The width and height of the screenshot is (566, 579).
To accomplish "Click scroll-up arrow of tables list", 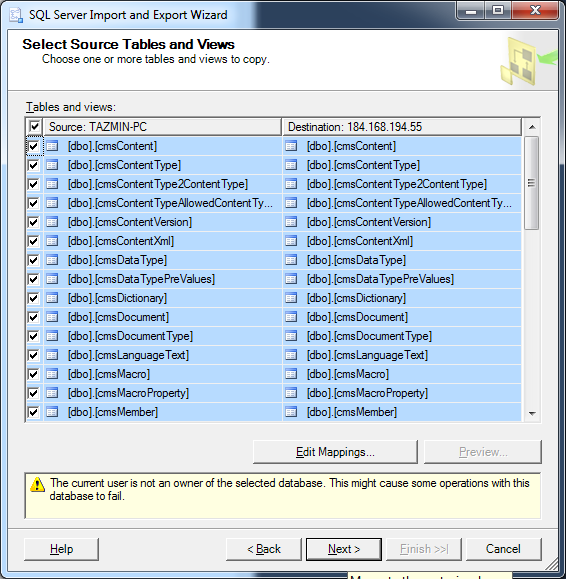I will [532, 127].
